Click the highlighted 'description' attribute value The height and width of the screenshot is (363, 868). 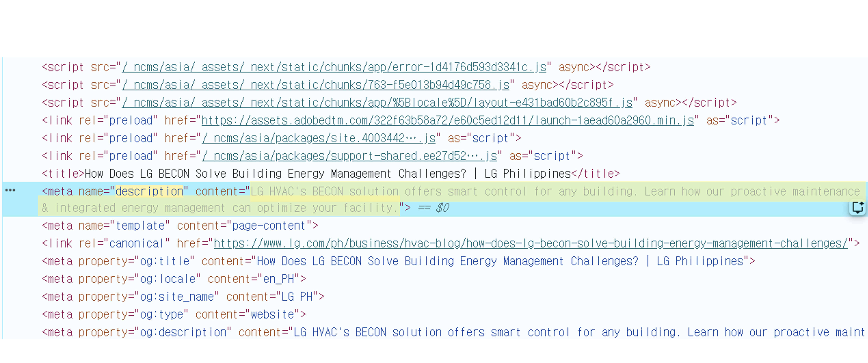149,192
